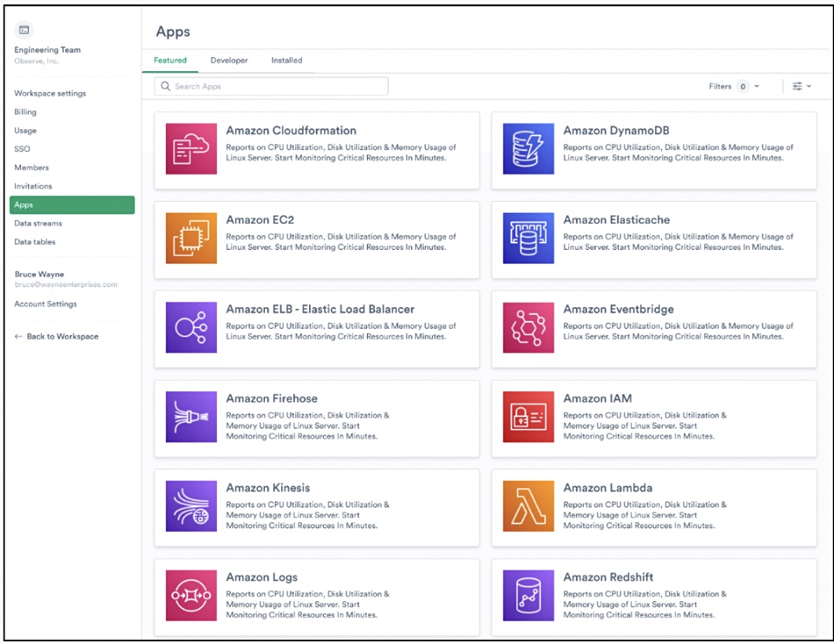Open the Amazon DynamoDB title

coord(616,131)
